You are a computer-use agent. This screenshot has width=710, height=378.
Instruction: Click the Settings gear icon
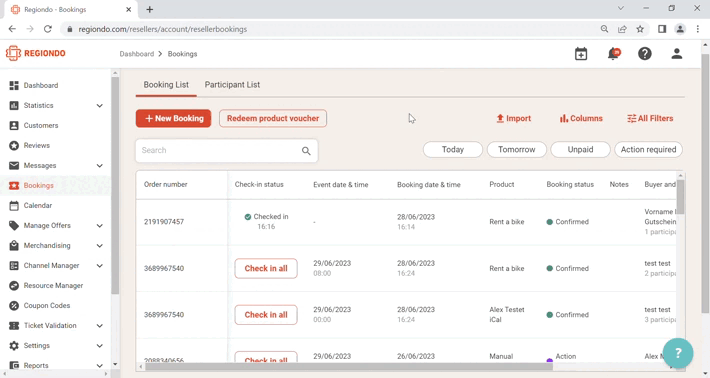pyautogui.click(x=14, y=346)
